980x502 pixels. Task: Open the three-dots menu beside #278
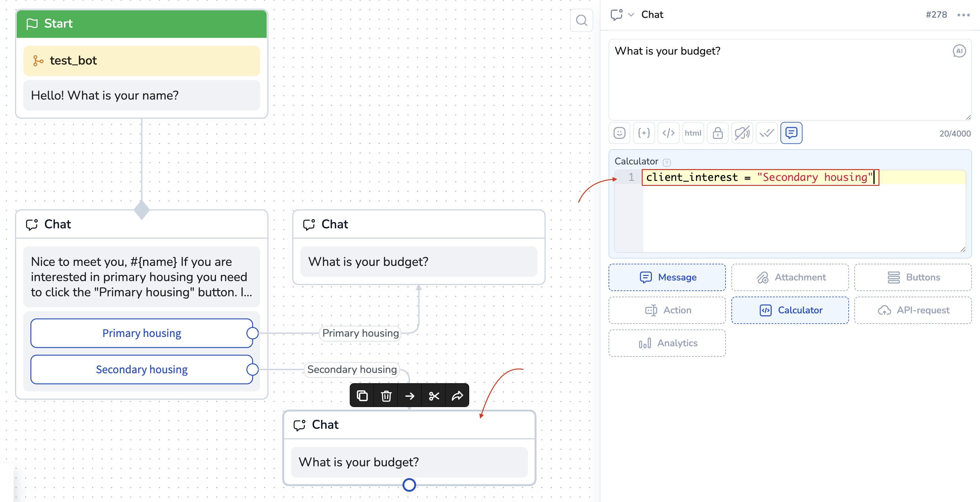[x=964, y=15]
